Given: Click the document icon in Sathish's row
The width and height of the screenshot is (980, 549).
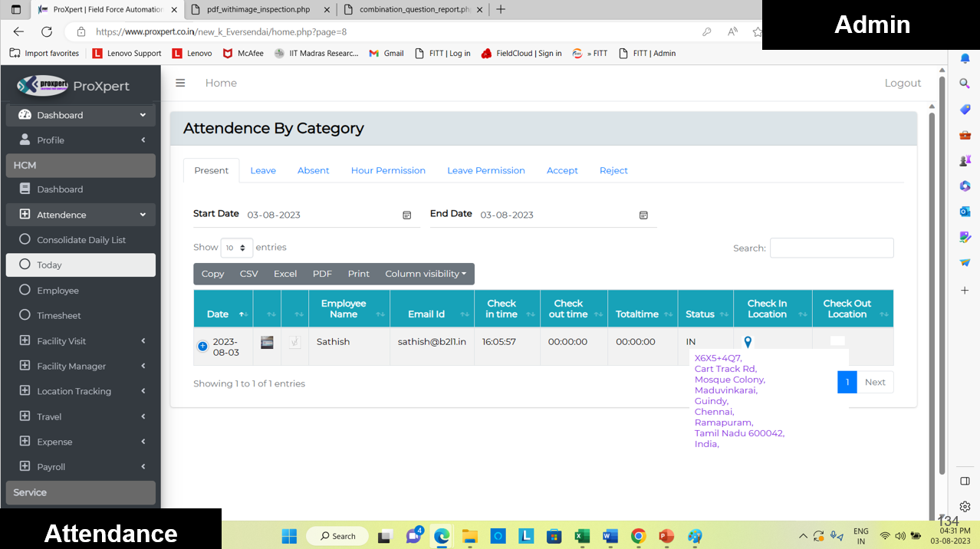Looking at the screenshot, I should pos(294,343).
